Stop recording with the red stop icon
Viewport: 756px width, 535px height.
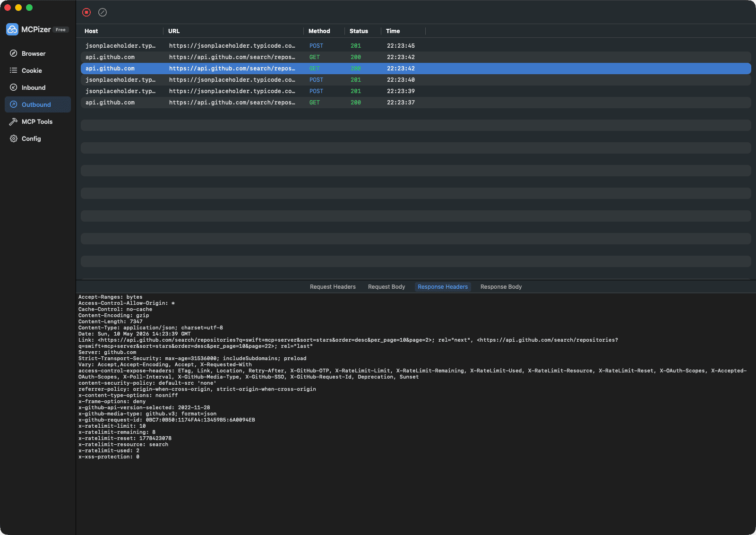(x=86, y=12)
